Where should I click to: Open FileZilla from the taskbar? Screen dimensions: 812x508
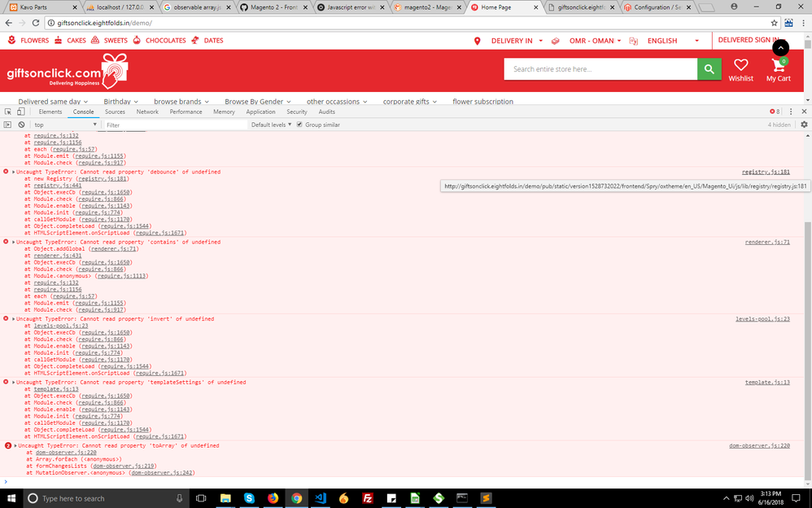(x=368, y=498)
